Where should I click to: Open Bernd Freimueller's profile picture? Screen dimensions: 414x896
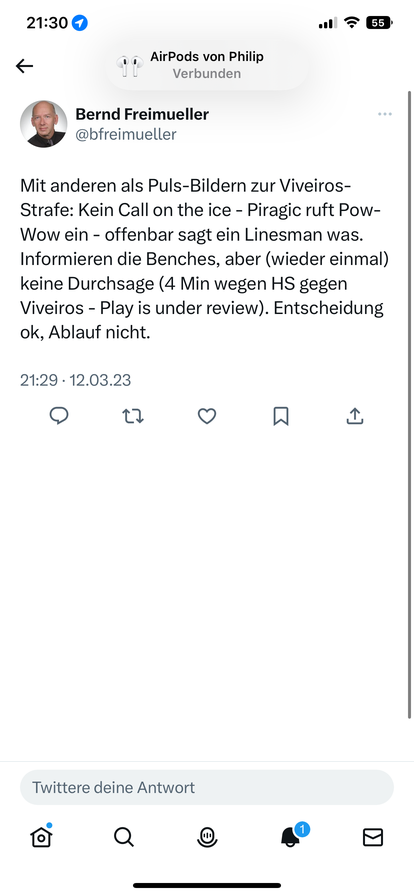pyautogui.click(x=43, y=124)
